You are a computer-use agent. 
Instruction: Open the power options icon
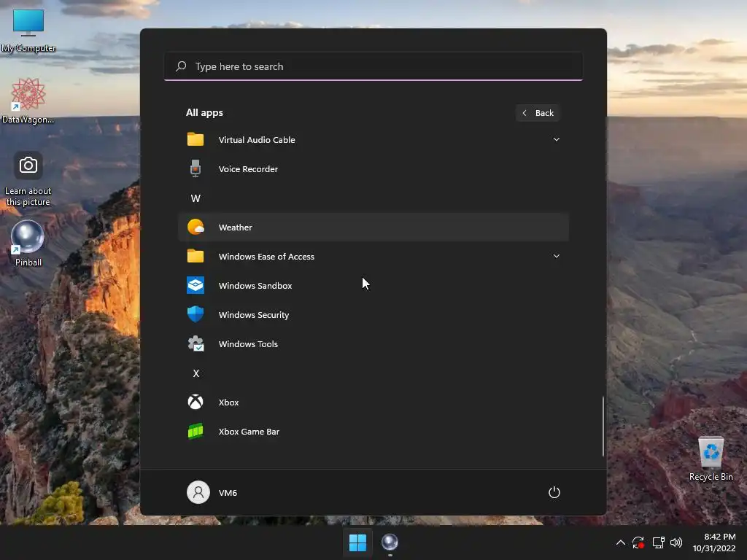554,492
